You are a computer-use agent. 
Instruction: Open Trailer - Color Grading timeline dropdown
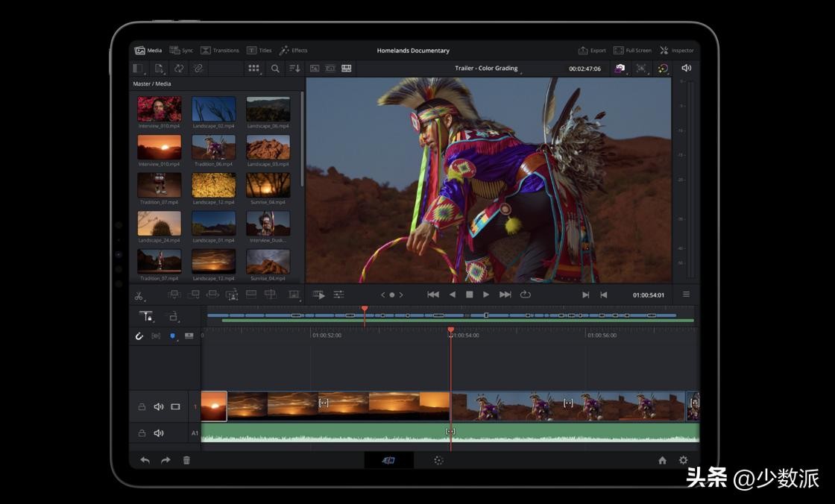487,69
